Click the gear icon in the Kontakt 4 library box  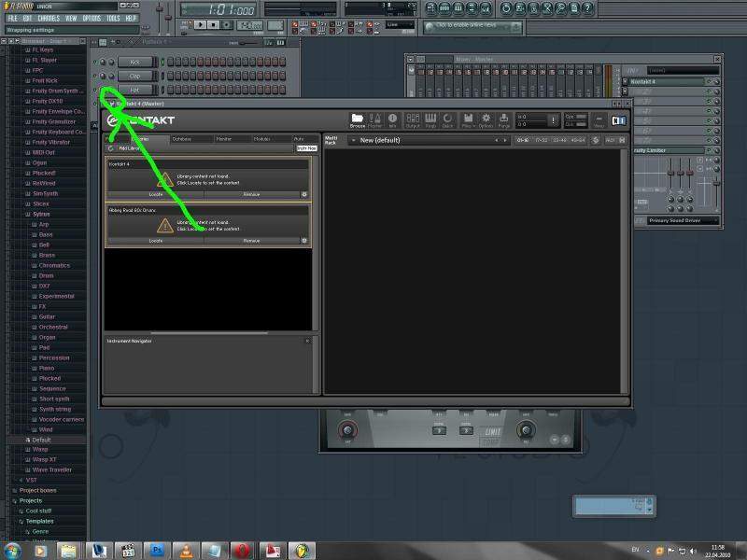(x=304, y=194)
